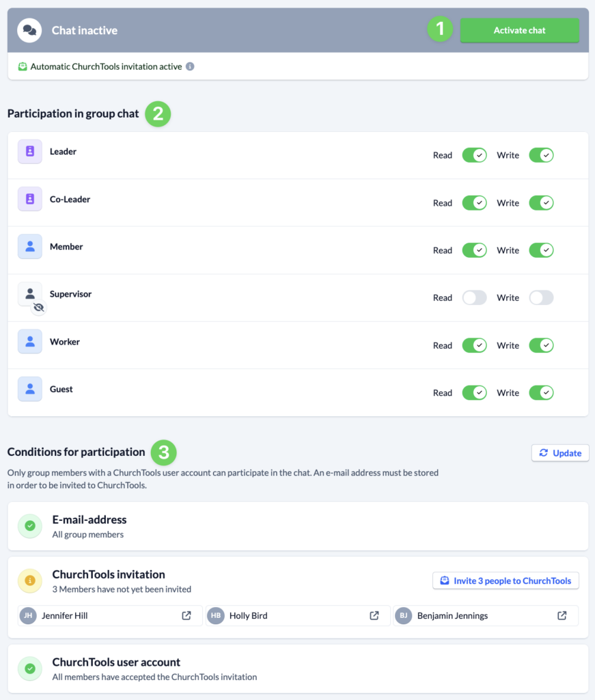Click the green invitation icon in the status bar

[x=23, y=66]
